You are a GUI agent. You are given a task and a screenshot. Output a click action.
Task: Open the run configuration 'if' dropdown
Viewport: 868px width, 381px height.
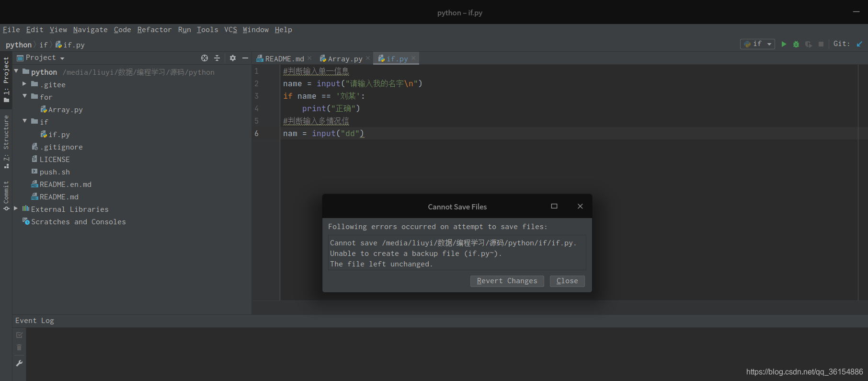[757, 44]
